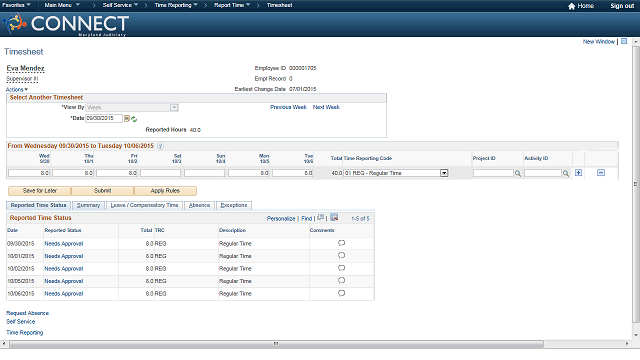Open Activity ID lookup magnifier
The image size is (640, 360).
[x=566, y=173]
